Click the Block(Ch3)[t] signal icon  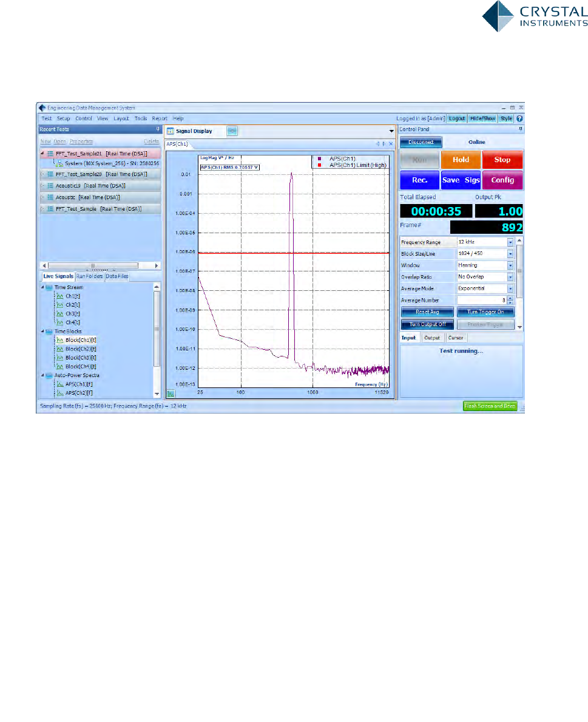[x=60, y=358]
